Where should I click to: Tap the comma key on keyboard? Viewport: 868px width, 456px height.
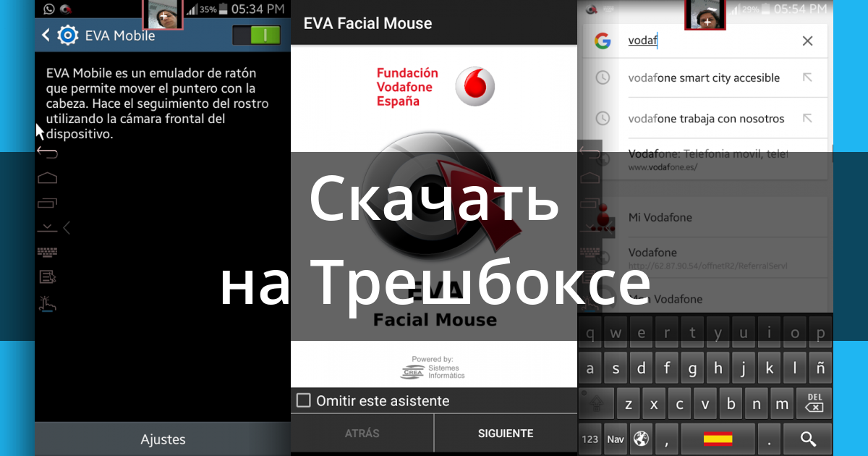pos(666,439)
